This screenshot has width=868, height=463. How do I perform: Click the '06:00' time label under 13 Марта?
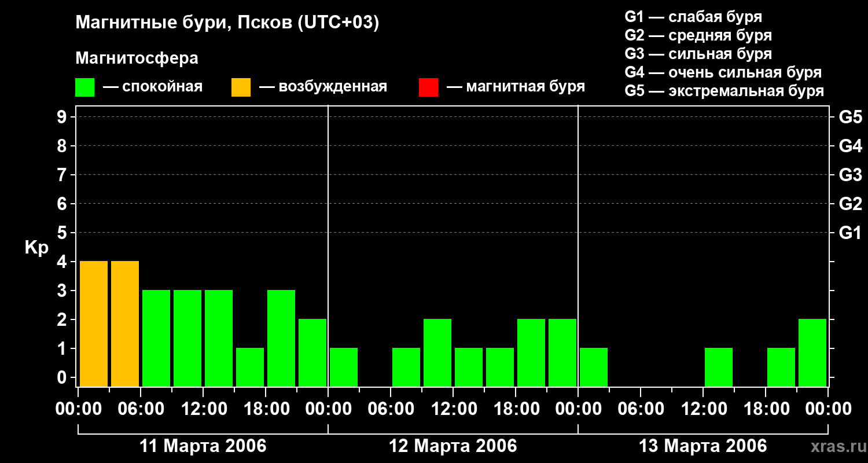[x=641, y=409]
